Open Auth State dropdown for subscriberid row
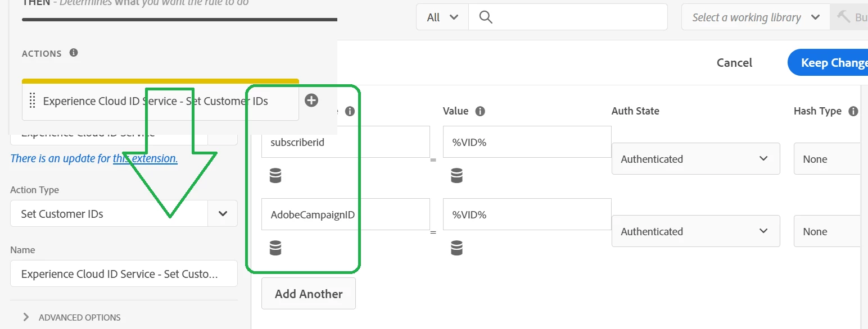The height and width of the screenshot is (329, 868). click(695, 159)
